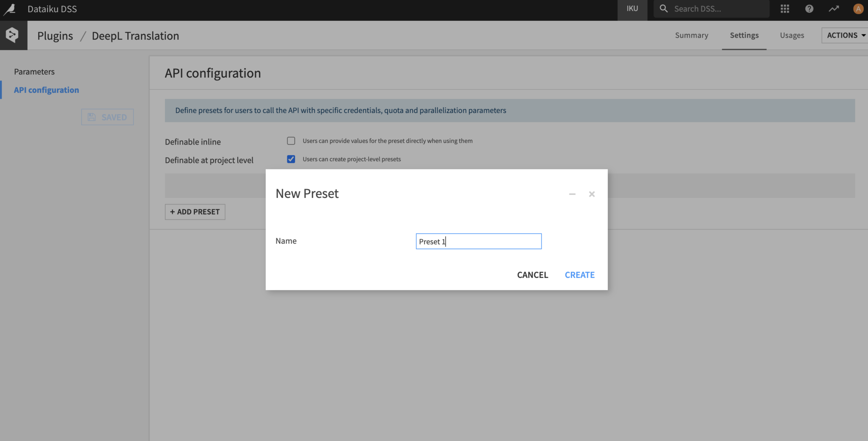Open the project home hexagon icon

[13, 35]
